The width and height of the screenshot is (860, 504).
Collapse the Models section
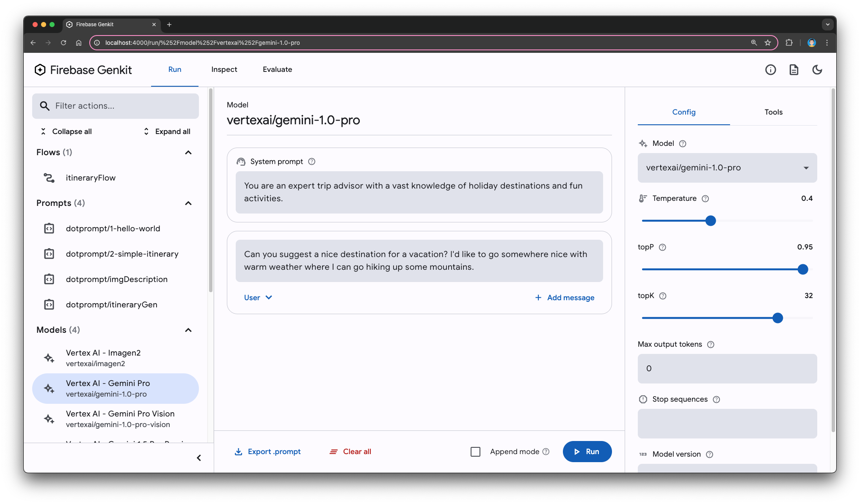coord(188,329)
